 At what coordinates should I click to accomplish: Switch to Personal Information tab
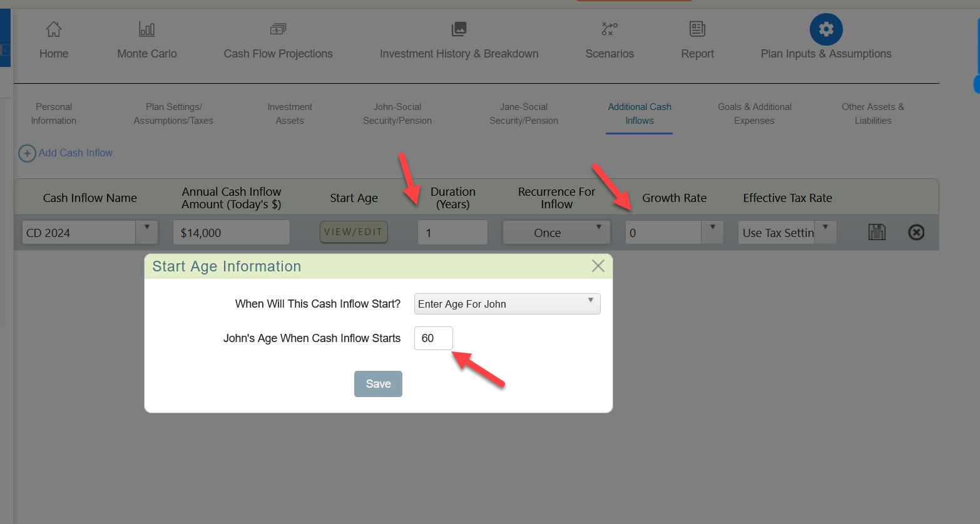54,114
